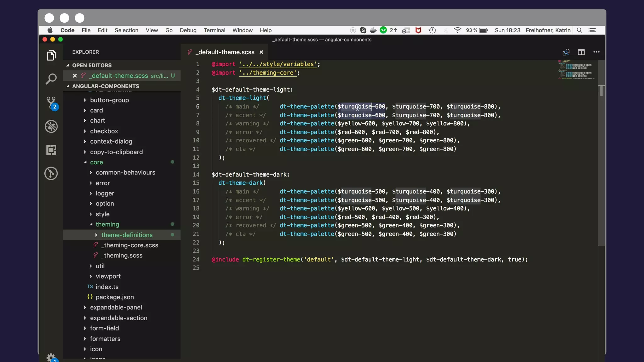Open the Extensions view icon
This screenshot has width=644, height=362.
(51, 150)
